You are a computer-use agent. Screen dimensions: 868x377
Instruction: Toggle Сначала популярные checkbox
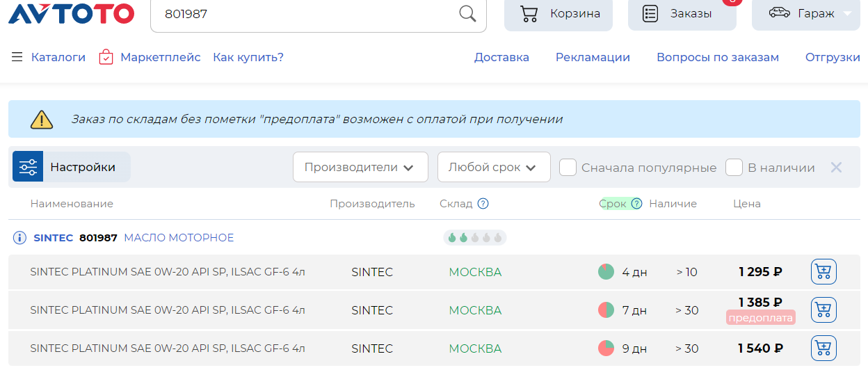pos(568,167)
